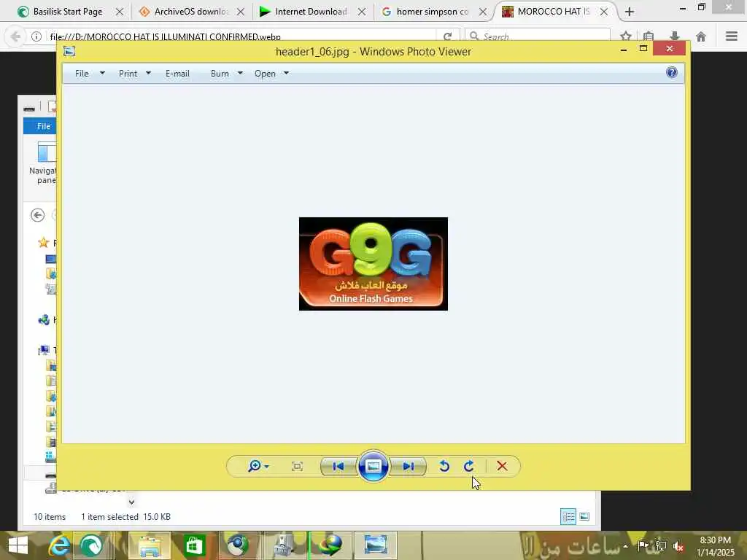
Task: Click the Explorer tree scroll-down chevron
Action: [131, 502]
